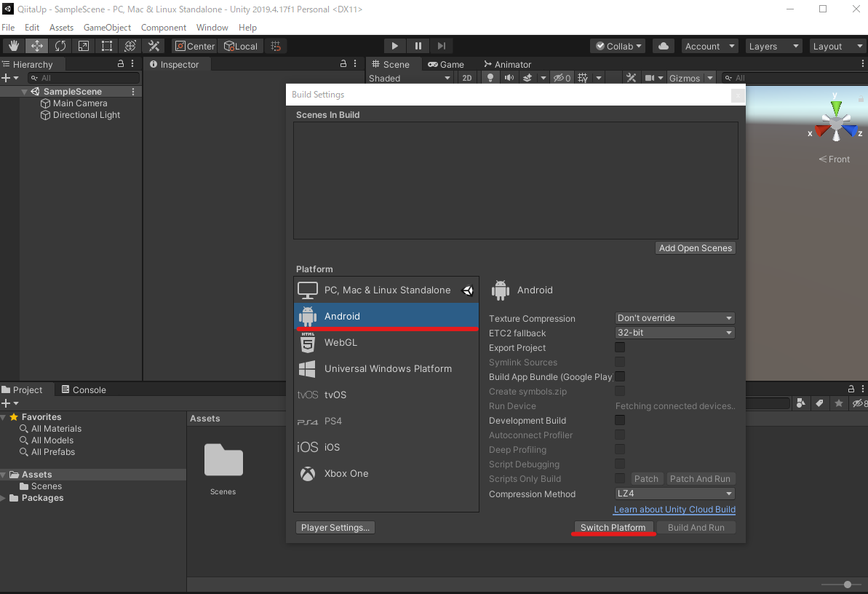Click the Pause button
The height and width of the screenshot is (594, 868).
418,46
